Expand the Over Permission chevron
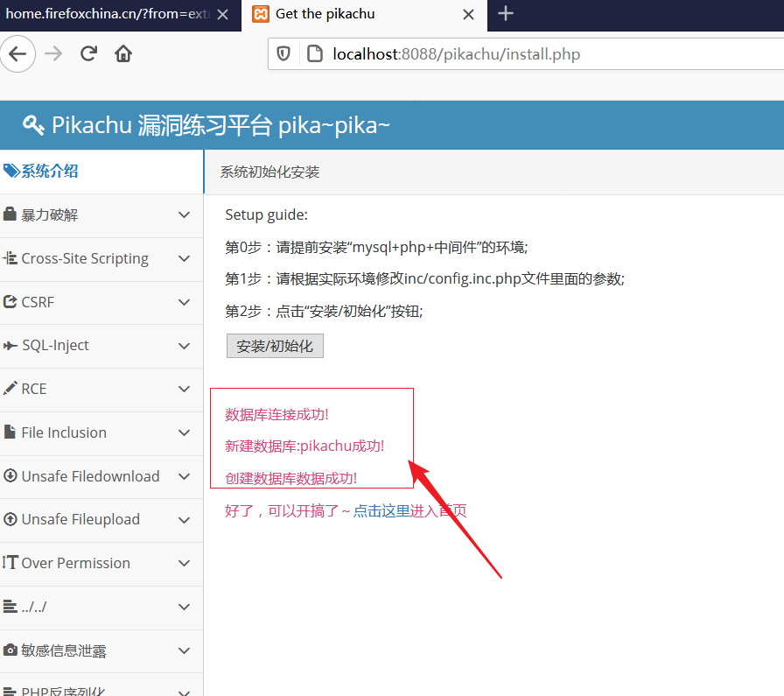The width and height of the screenshot is (784, 696). pyautogui.click(x=184, y=564)
